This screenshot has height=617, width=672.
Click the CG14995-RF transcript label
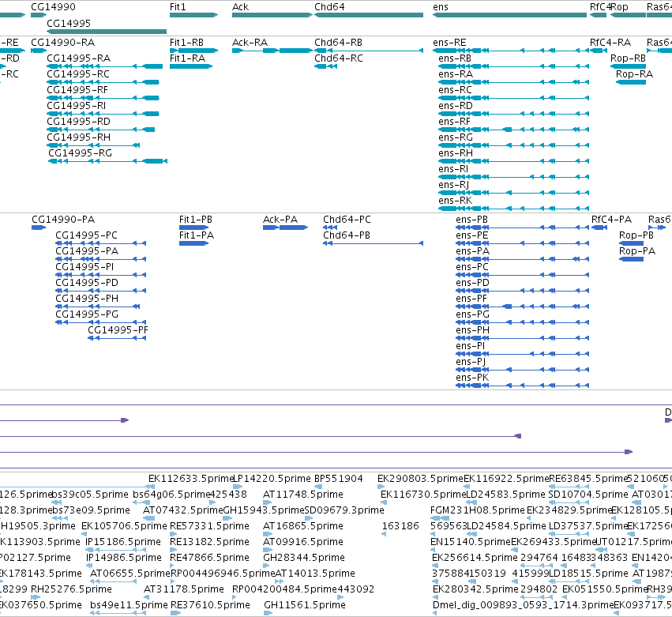point(77,90)
